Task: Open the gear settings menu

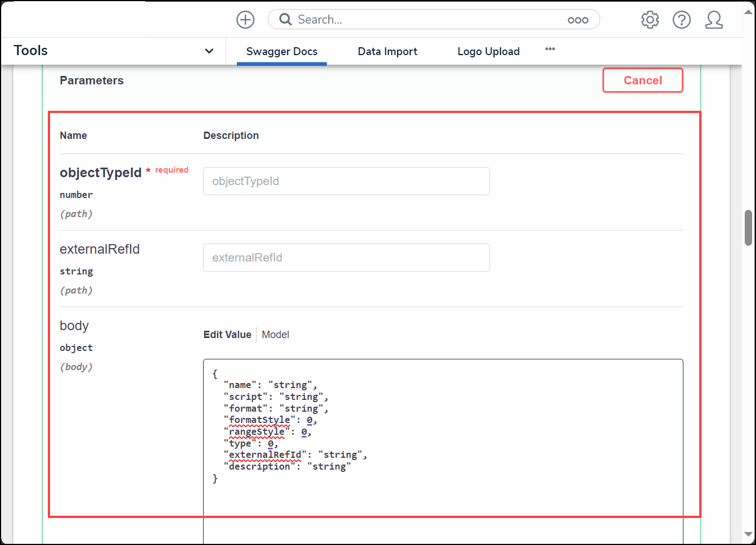Action: coord(650,20)
